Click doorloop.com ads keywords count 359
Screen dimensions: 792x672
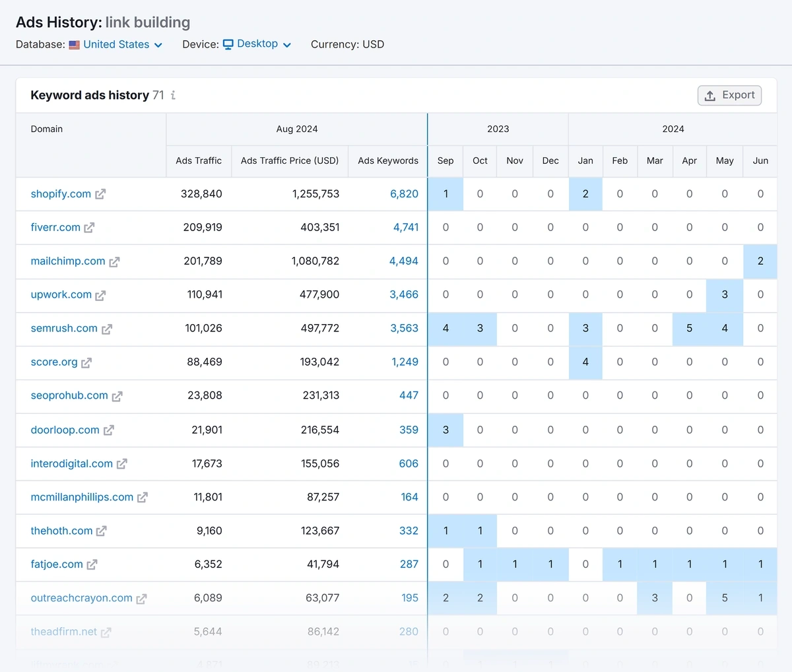coord(409,430)
